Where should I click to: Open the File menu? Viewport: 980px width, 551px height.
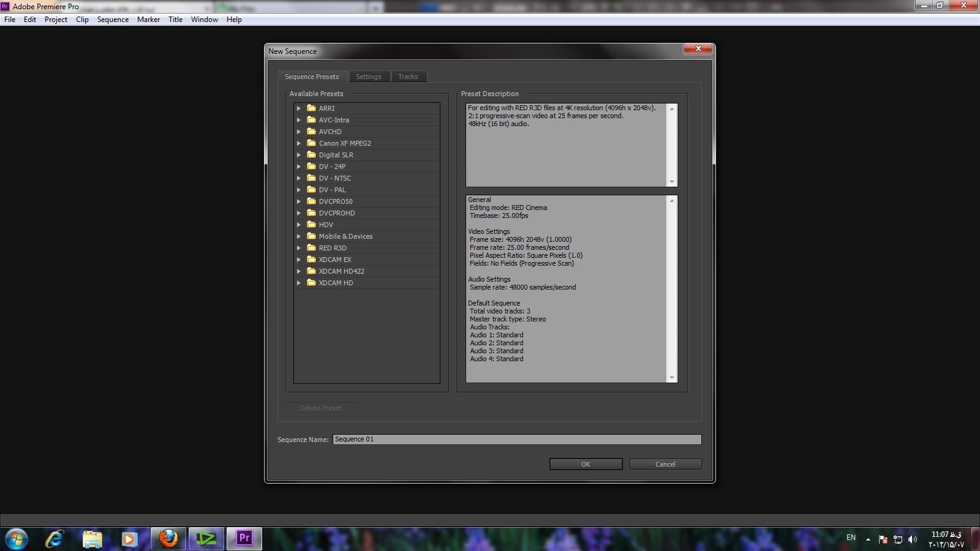pos(10,20)
